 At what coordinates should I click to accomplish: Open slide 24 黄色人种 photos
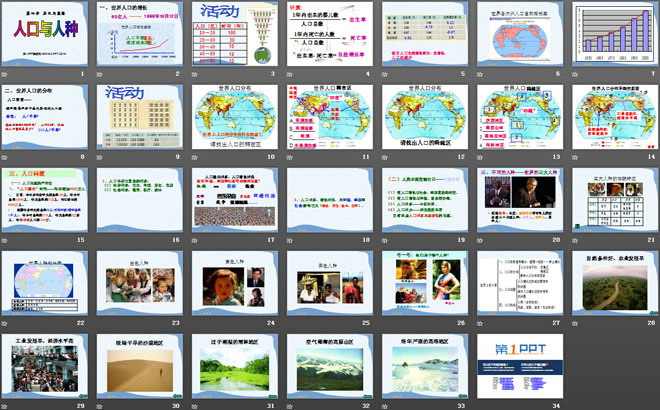coord(230,283)
